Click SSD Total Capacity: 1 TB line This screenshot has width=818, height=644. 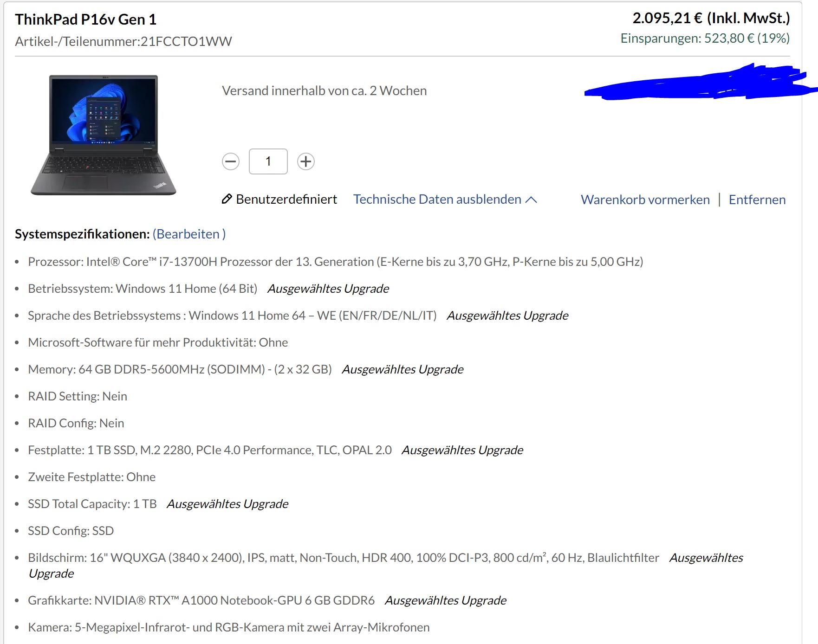pos(92,504)
